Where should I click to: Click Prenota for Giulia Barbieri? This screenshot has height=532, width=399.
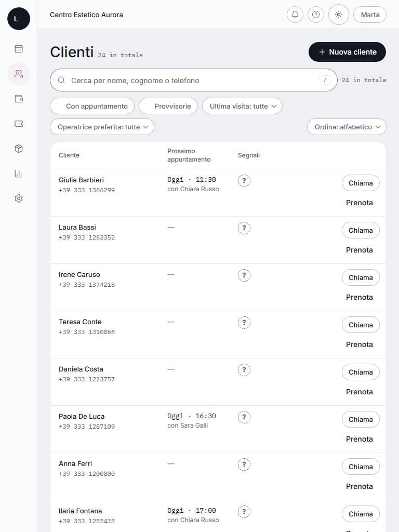coord(360,203)
